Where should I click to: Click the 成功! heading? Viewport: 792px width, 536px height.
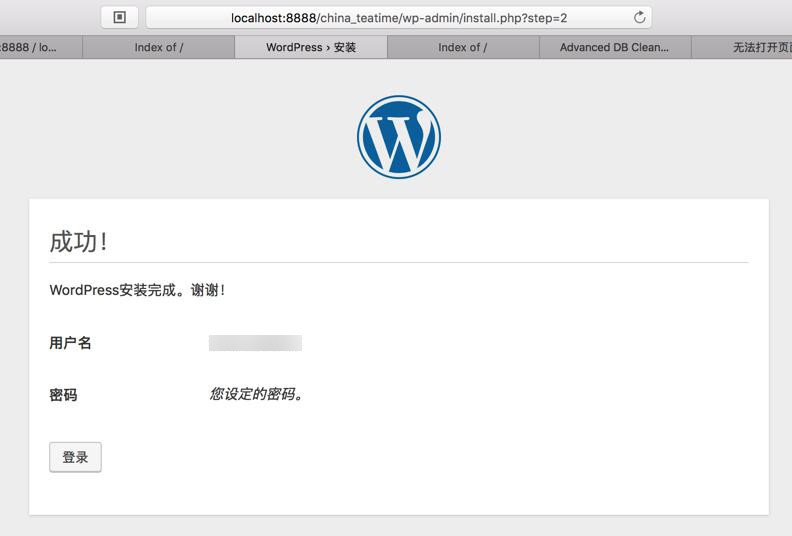[78, 241]
